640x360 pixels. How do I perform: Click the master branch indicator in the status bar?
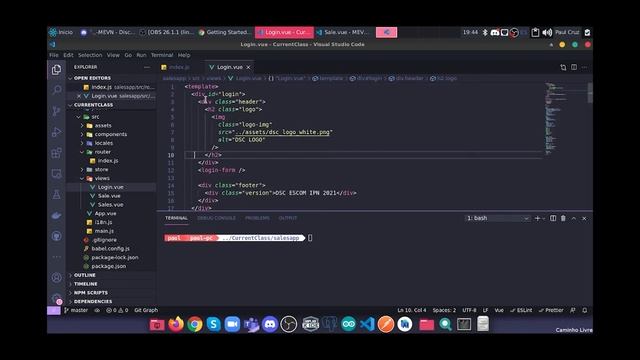76,310
